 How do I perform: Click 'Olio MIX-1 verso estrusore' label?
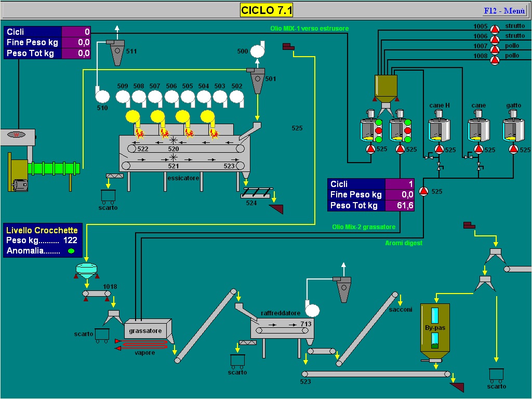[310, 29]
